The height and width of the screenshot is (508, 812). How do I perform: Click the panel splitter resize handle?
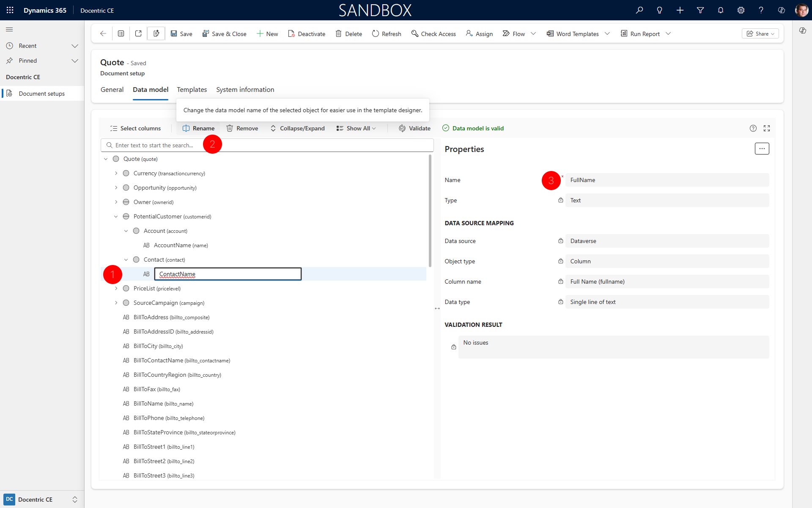click(437, 309)
